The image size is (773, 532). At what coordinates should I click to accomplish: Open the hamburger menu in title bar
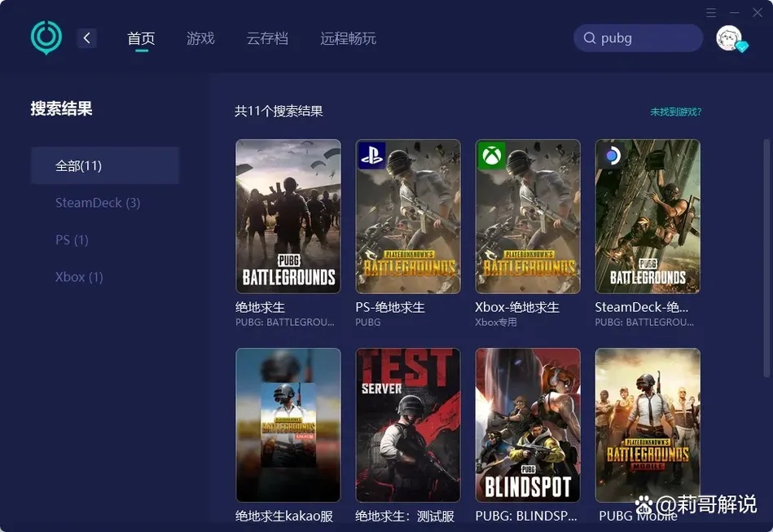coord(711,12)
